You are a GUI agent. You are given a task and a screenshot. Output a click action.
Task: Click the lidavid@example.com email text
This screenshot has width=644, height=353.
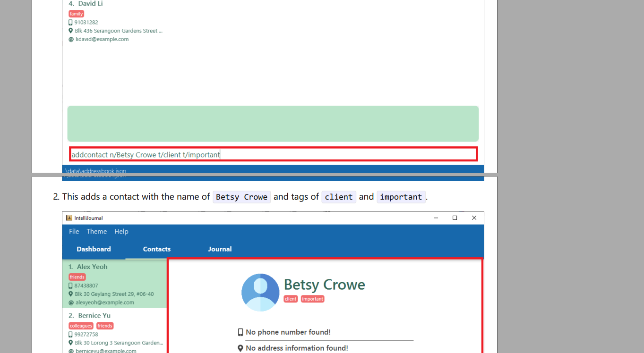[102, 39]
